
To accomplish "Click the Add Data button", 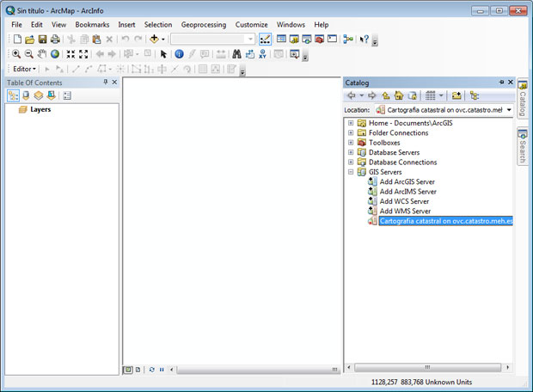I will point(154,39).
